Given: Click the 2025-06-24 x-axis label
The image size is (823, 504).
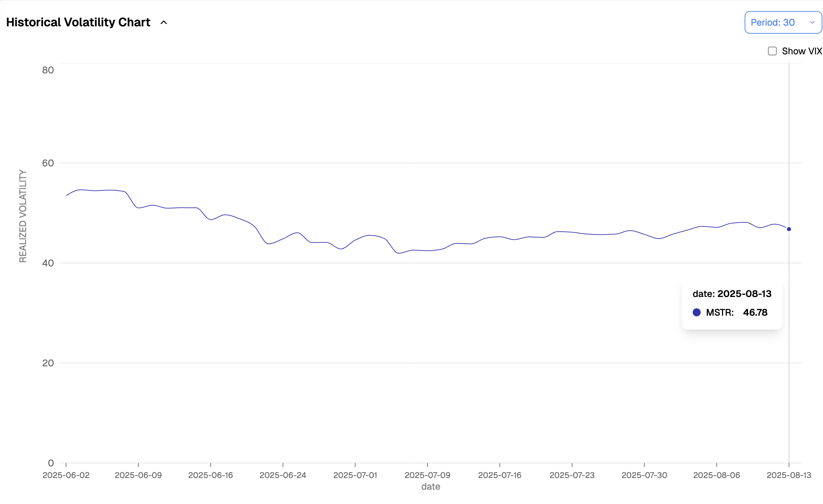Looking at the screenshot, I should (x=283, y=475).
